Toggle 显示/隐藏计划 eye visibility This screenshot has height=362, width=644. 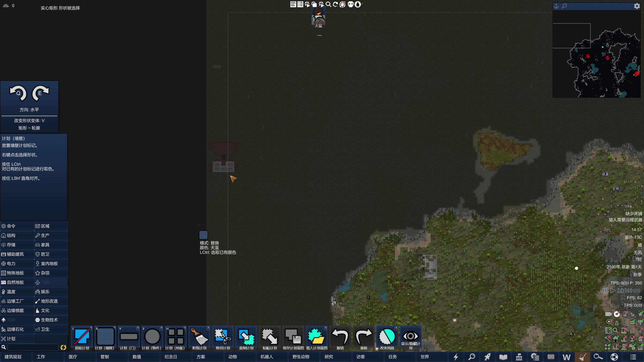[x=411, y=338]
